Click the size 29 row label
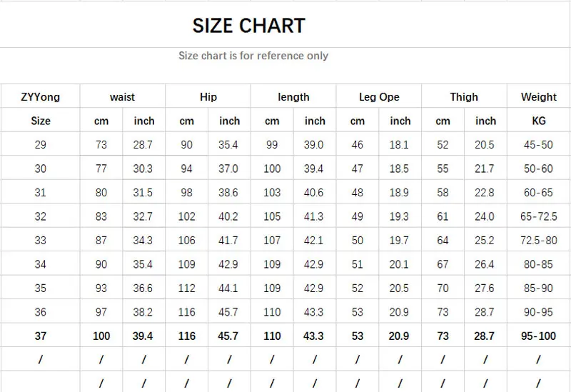Image resolution: width=571 pixels, height=392 pixels. click(x=40, y=145)
